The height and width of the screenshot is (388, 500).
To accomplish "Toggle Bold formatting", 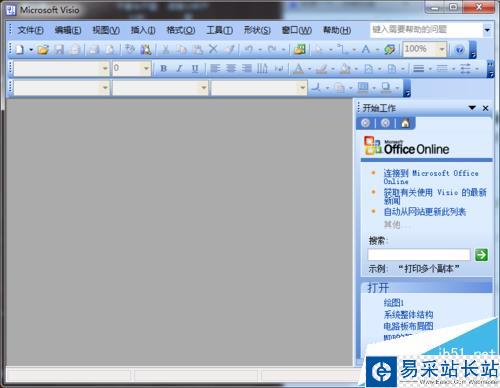I will [163, 69].
